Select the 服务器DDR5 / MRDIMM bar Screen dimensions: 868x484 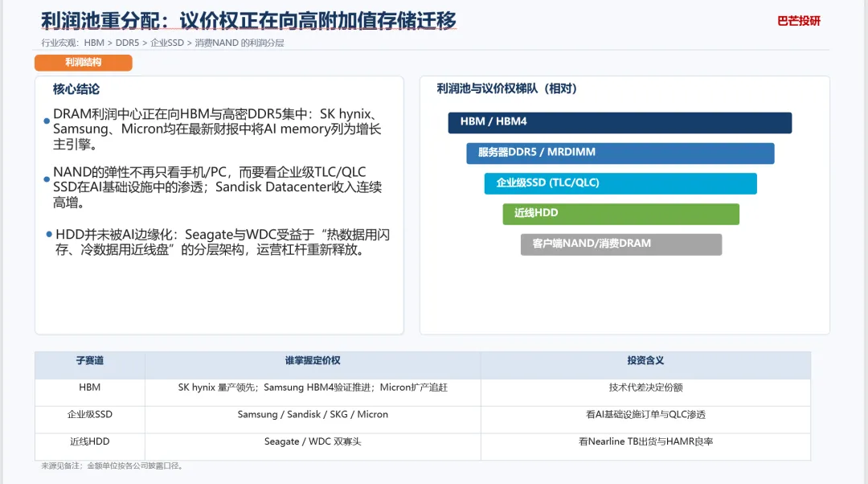(x=620, y=153)
